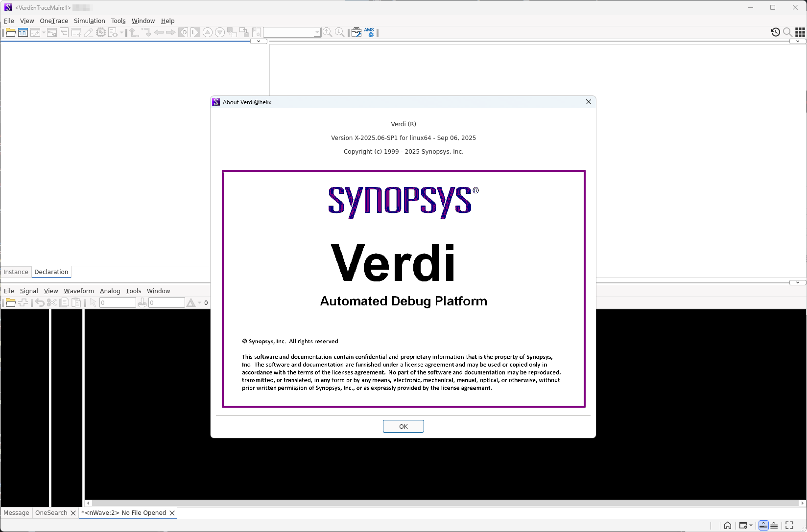The image size is (807, 532).
Task: Click the history clock icon
Action: coord(775,32)
